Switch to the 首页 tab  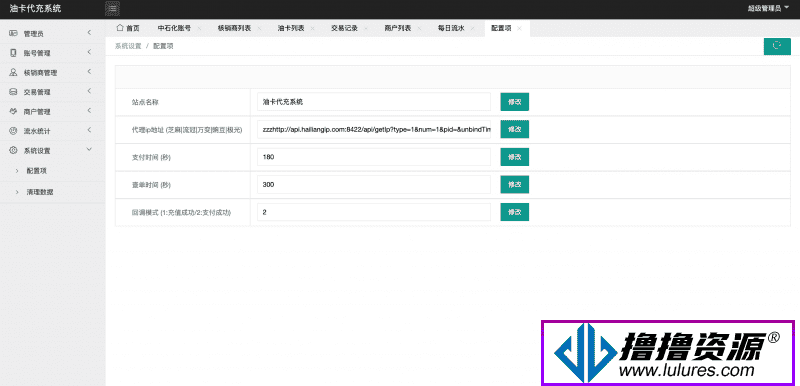pos(128,29)
